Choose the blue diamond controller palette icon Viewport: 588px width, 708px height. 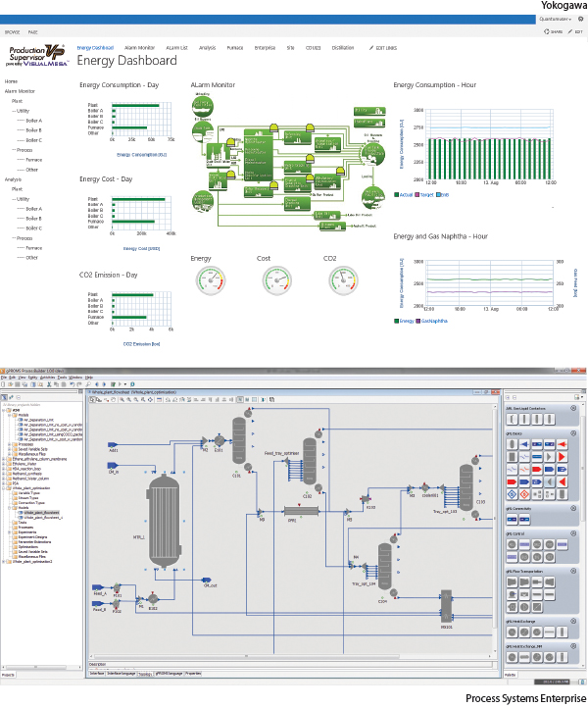[x=512, y=494]
